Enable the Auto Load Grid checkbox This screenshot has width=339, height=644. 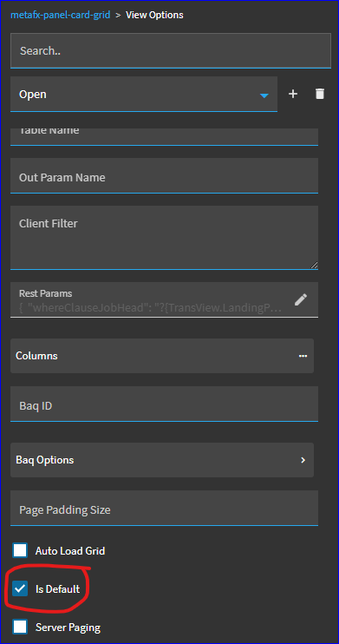tap(20, 550)
